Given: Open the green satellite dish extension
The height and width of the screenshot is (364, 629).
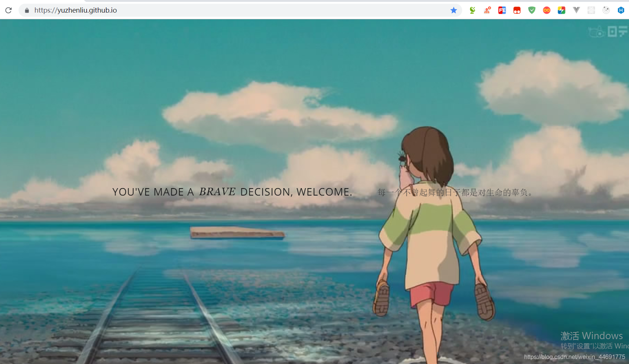Looking at the screenshot, I should [473, 10].
